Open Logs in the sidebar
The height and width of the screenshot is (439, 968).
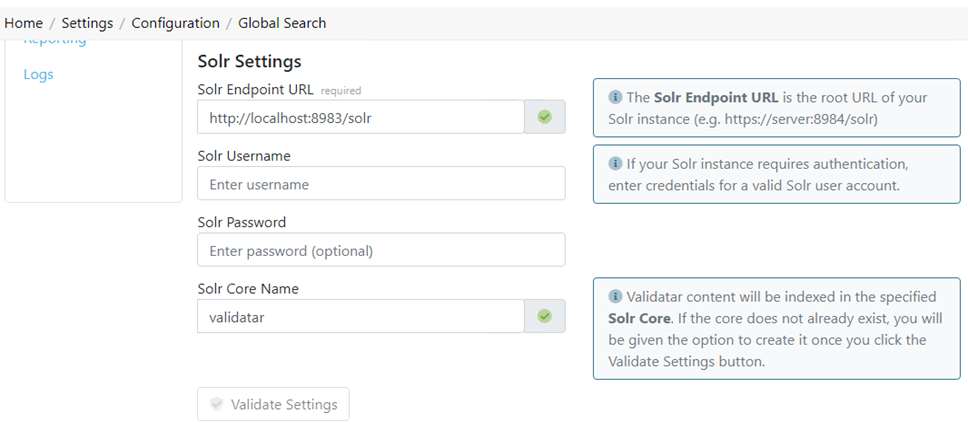tap(38, 74)
